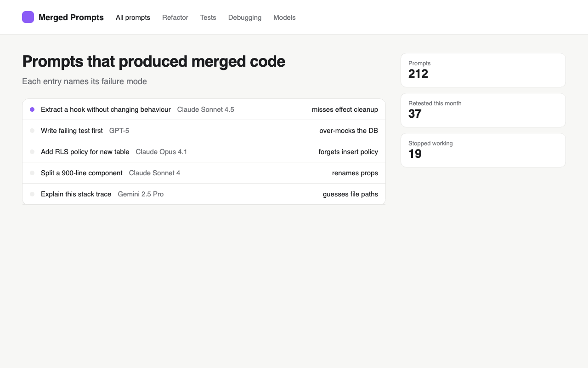The width and height of the screenshot is (588, 368).
Task: Click the Stopped working 19 card
Action: click(483, 150)
